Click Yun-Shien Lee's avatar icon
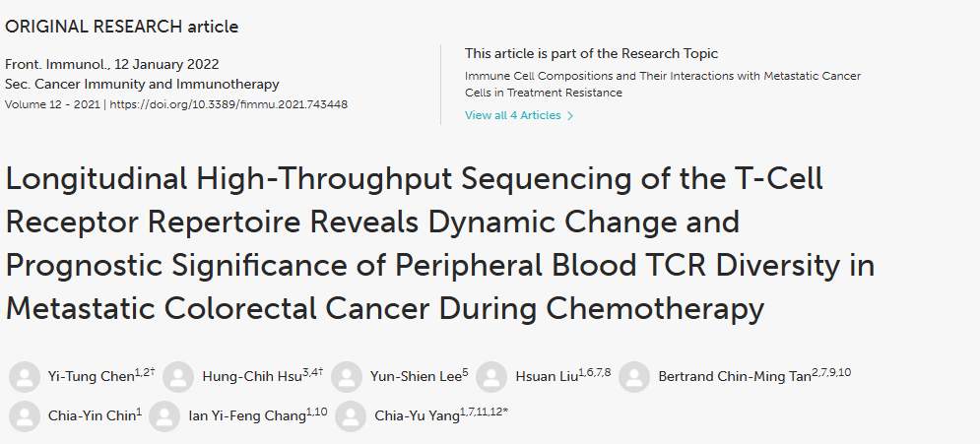 347,377
